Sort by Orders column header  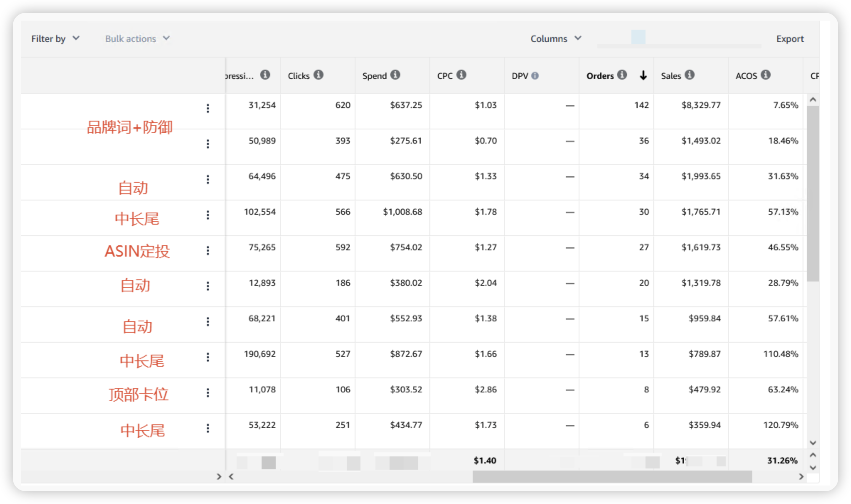pos(600,76)
